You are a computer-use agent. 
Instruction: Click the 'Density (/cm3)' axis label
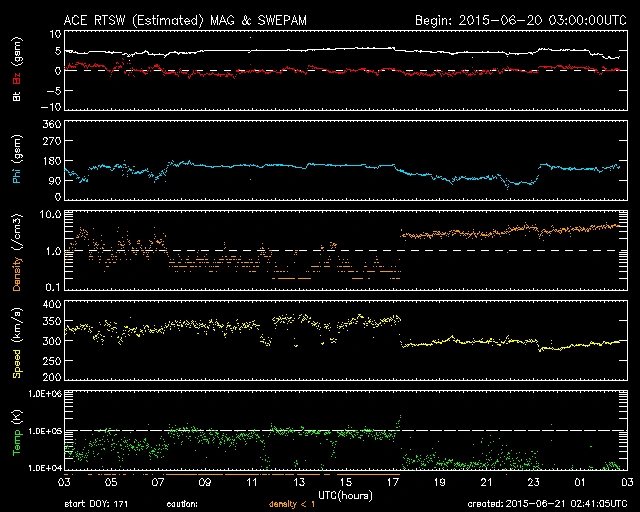(x=17, y=252)
